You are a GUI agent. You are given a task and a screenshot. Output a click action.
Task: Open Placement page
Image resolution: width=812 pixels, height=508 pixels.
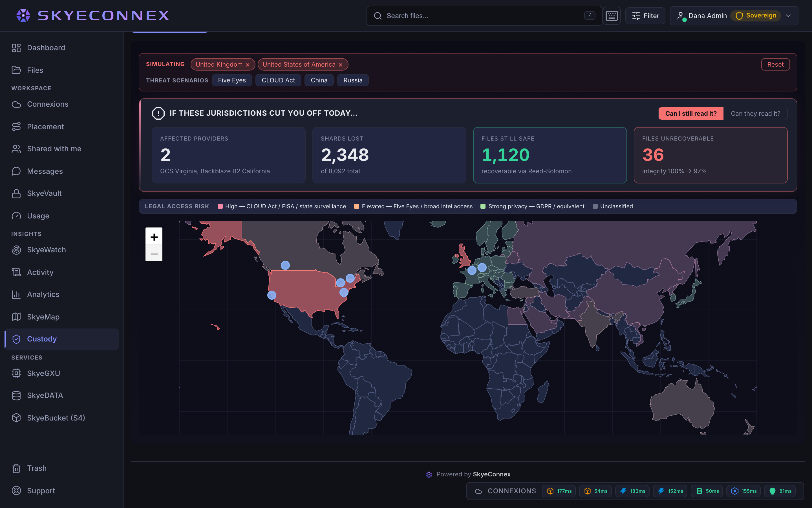(62, 127)
